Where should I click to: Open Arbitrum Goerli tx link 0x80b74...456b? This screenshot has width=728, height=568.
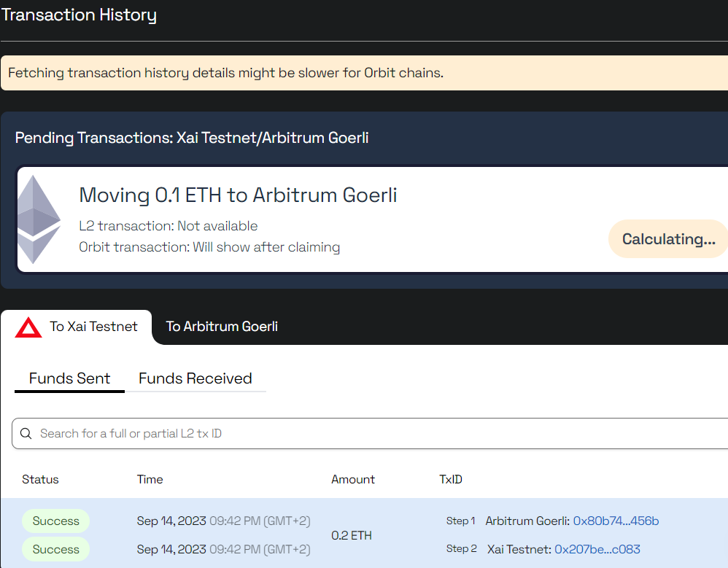[616, 521]
